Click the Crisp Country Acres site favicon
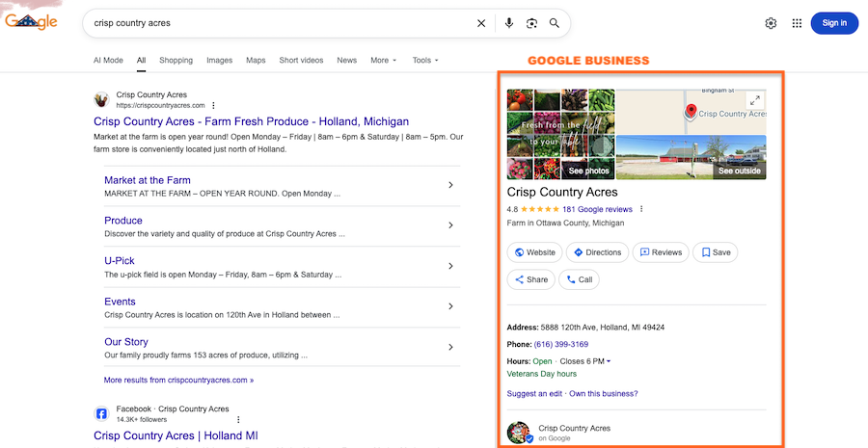The height and width of the screenshot is (448, 868). click(101, 99)
